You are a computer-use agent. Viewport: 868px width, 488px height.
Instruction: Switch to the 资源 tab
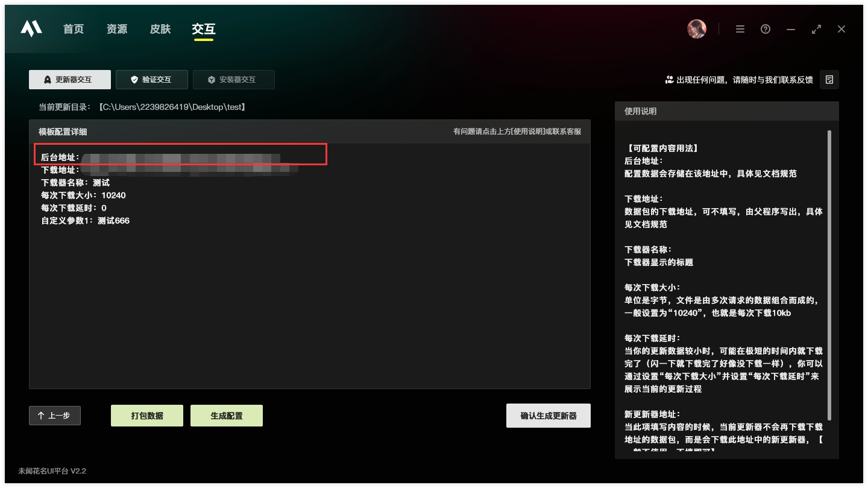click(x=117, y=29)
